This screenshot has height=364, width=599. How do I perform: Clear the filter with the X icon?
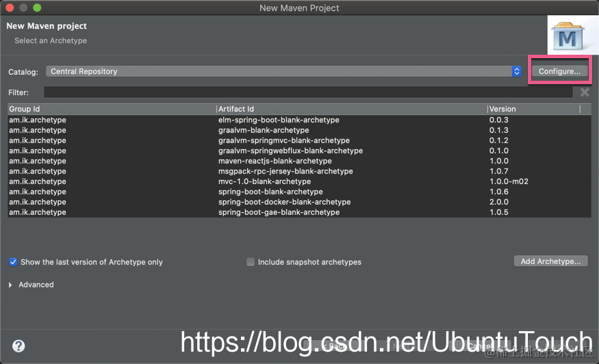pos(585,92)
